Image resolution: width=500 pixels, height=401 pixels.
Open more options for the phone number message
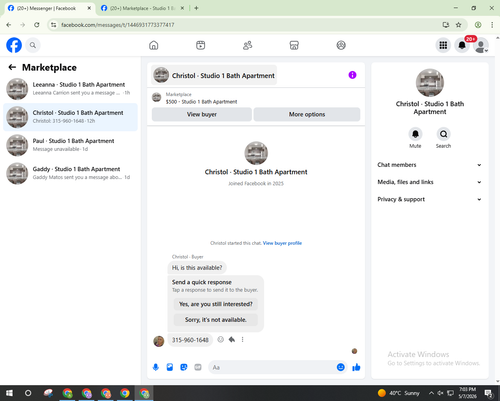242,339
